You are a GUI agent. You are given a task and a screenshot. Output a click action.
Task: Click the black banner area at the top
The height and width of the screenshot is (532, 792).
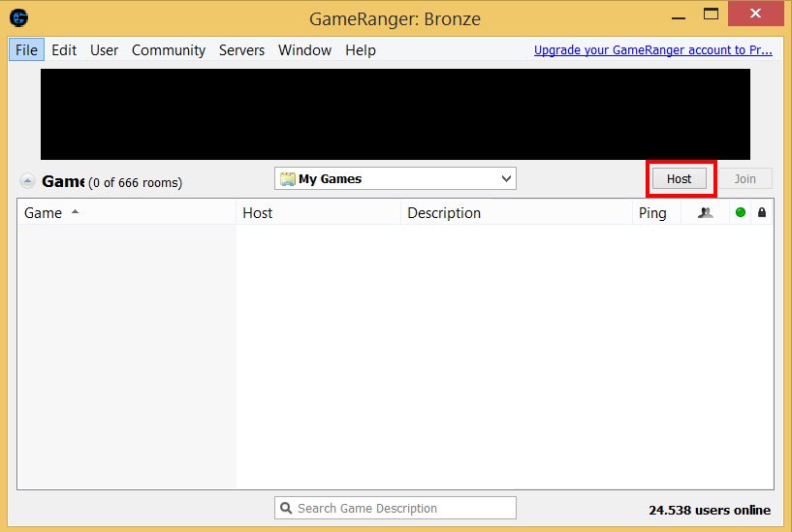pos(396,114)
